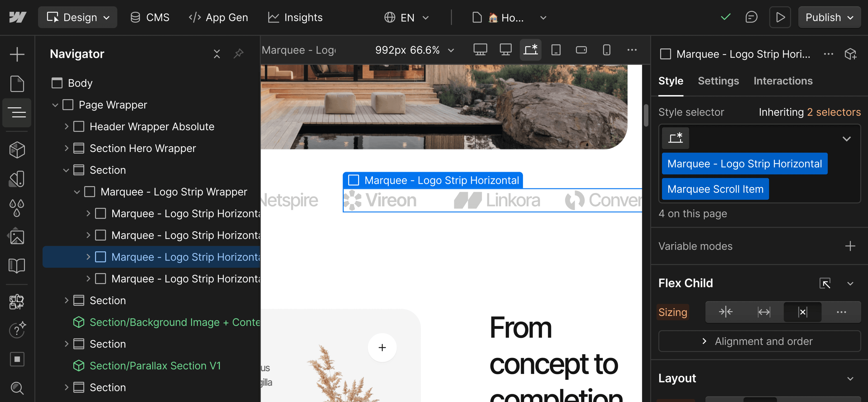Open the Assets panel
Viewport: 868px width, 402px height.
click(x=17, y=236)
